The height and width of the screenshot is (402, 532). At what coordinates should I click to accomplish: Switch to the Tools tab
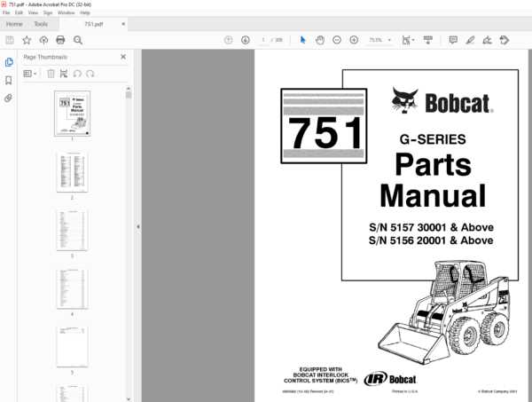tap(41, 24)
